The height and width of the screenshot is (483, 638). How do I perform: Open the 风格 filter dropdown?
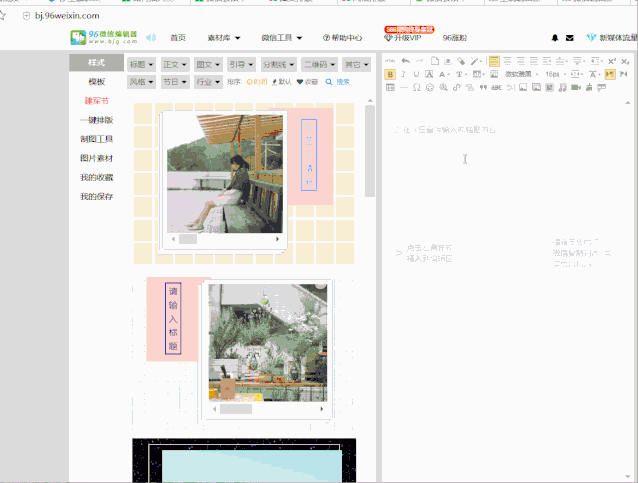click(141, 82)
